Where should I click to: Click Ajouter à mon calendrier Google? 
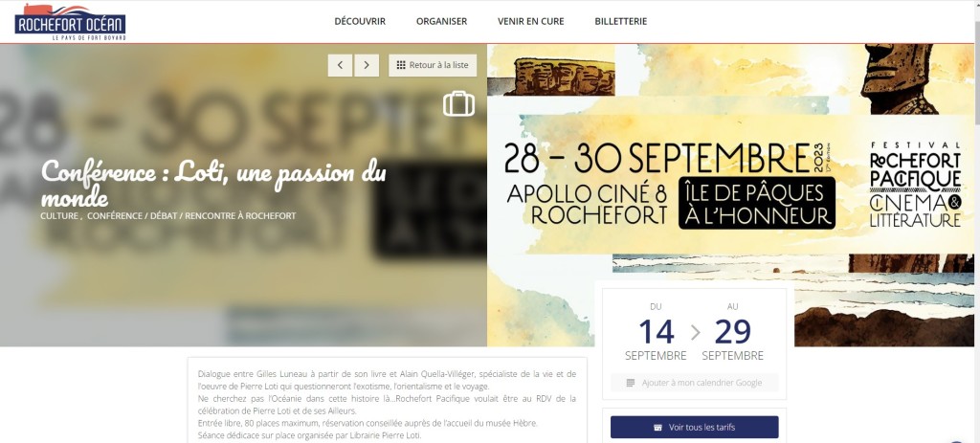695,383
